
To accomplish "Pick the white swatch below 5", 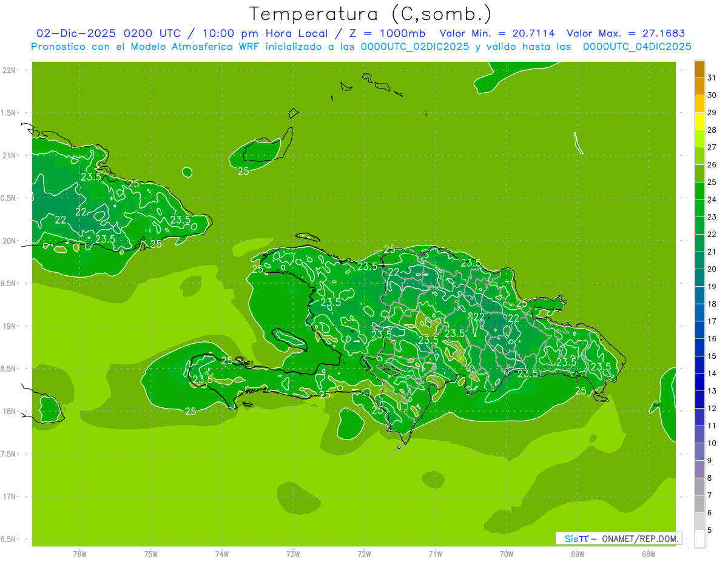I will pos(699,538).
